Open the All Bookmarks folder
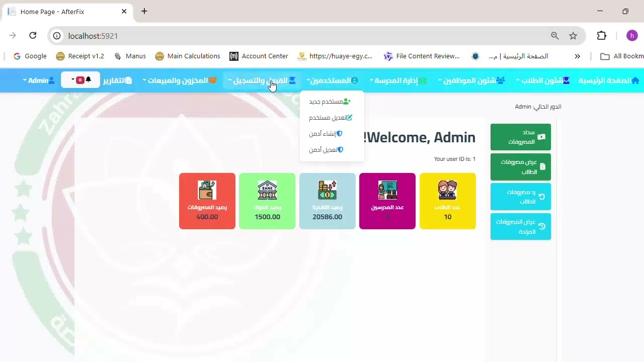 pos(622,56)
